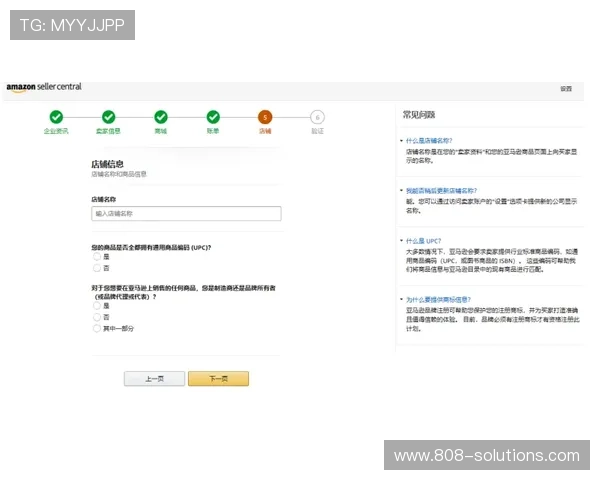Click the orange step 5 circle

pos(265,117)
